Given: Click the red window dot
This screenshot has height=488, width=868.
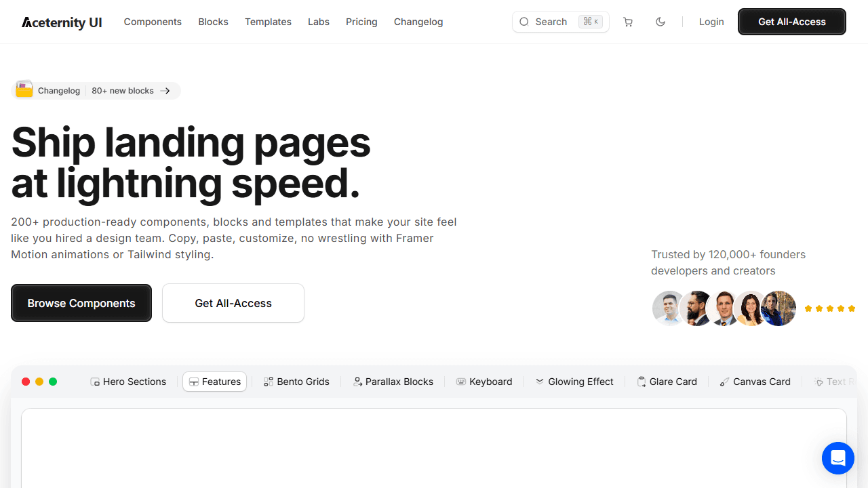Looking at the screenshot, I should pyautogui.click(x=26, y=382).
